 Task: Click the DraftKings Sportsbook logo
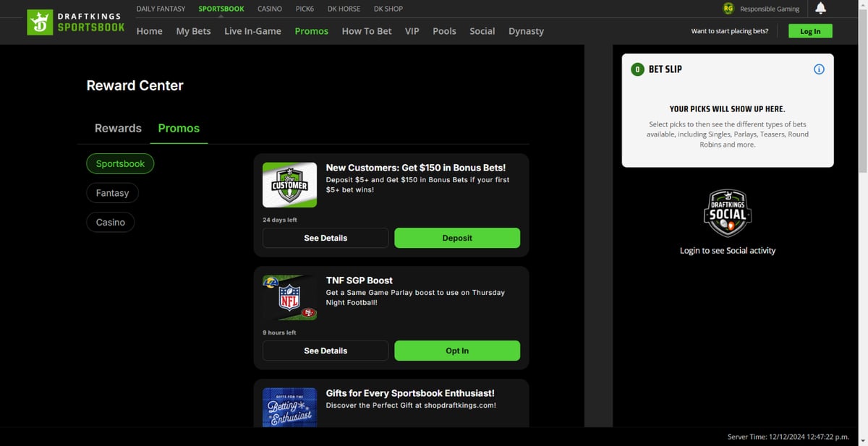tap(75, 22)
